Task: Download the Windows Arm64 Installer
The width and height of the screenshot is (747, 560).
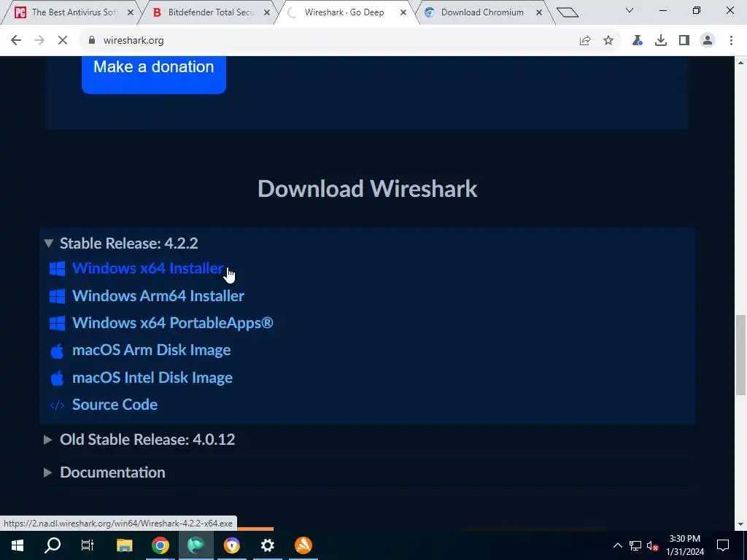Action: click(x=158, y=296)
